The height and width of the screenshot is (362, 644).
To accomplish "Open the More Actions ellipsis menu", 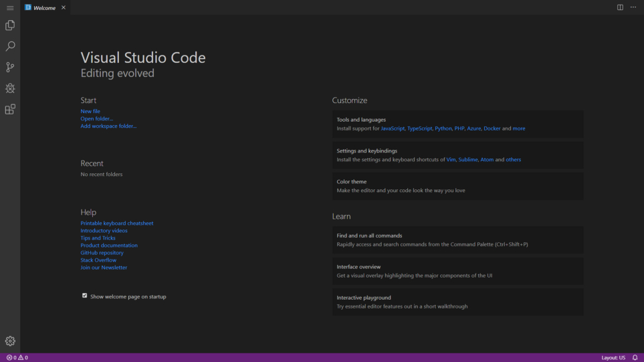I will click(x=633, y=7).
